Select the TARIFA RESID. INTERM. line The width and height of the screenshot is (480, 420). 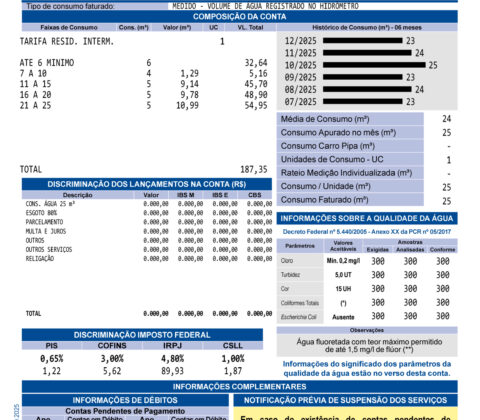[67, 42]
